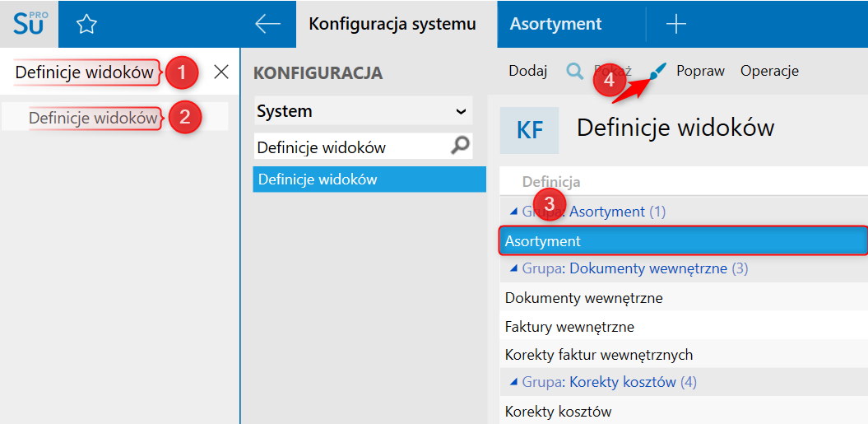
Task: Click the Popraw brush icon
Action: pyautogui.click(x=657, y=72)
